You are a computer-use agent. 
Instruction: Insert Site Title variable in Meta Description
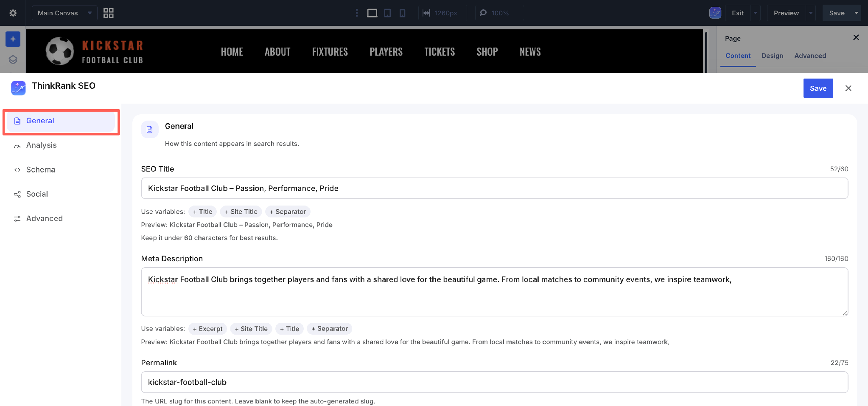point(251,329)
